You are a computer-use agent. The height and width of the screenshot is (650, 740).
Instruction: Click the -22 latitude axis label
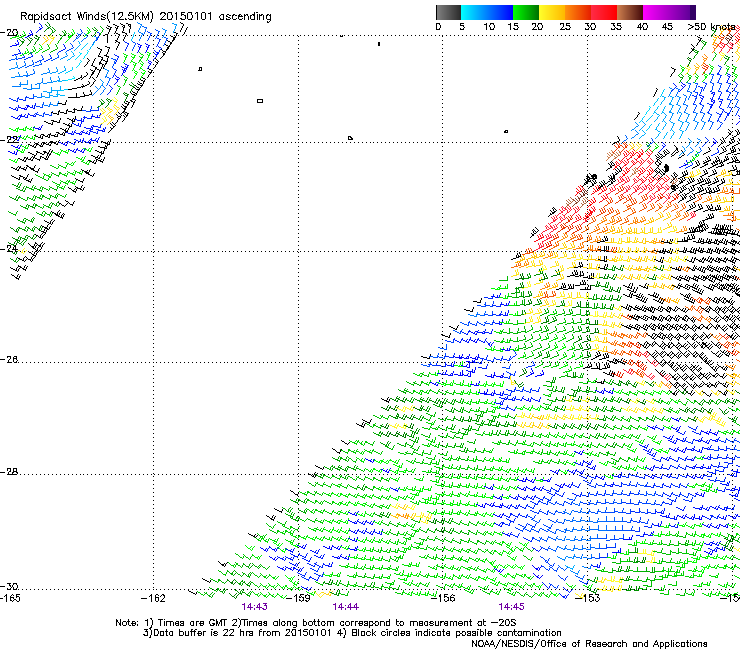tap(9, 140)
